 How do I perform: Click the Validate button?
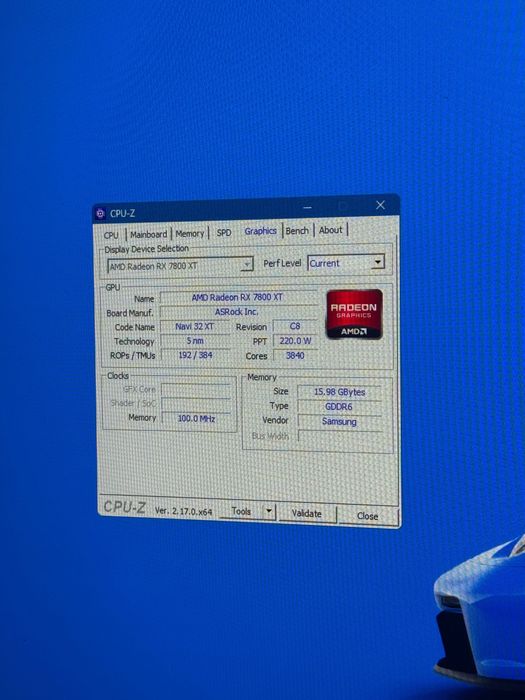307,514
